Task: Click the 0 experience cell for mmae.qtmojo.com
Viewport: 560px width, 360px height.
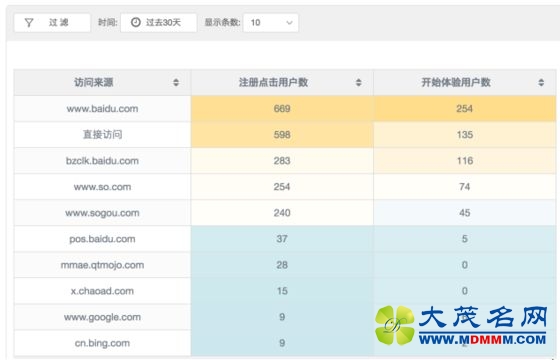Action: (x=465, y=265)
